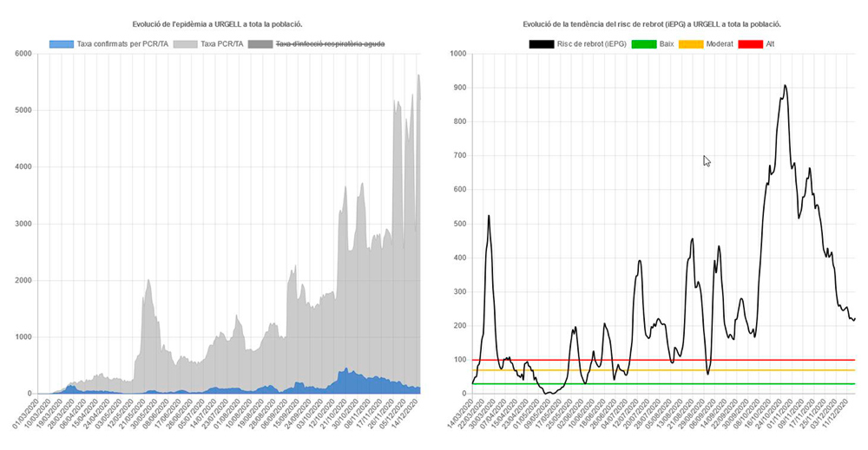This screenshot has height=450, width=868.
Task: Click the black iEPG legend swatch
Action: click(x=542, y=43)
